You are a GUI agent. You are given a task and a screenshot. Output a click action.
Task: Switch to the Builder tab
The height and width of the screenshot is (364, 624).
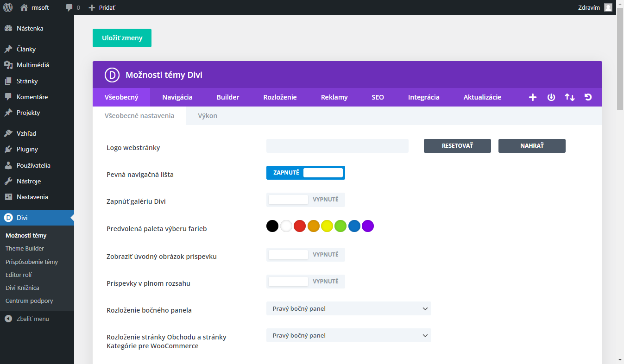pyautogui.click(x=228, y=97)
